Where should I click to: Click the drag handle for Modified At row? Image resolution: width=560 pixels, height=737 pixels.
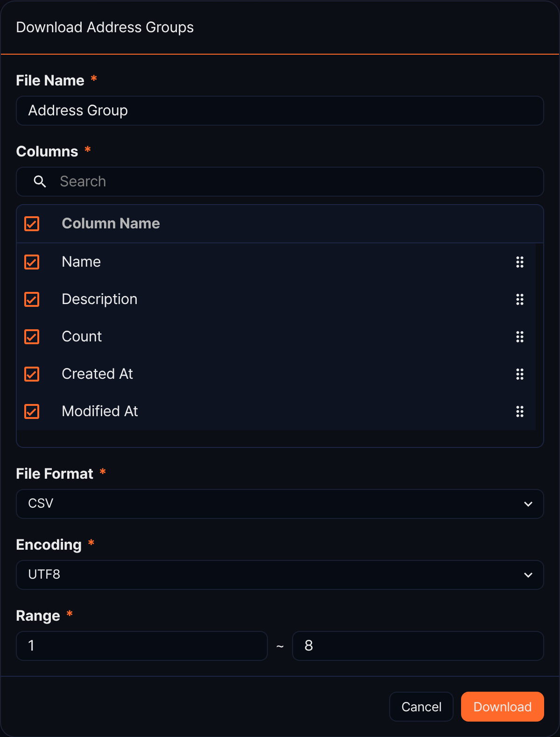coord(519,411)
